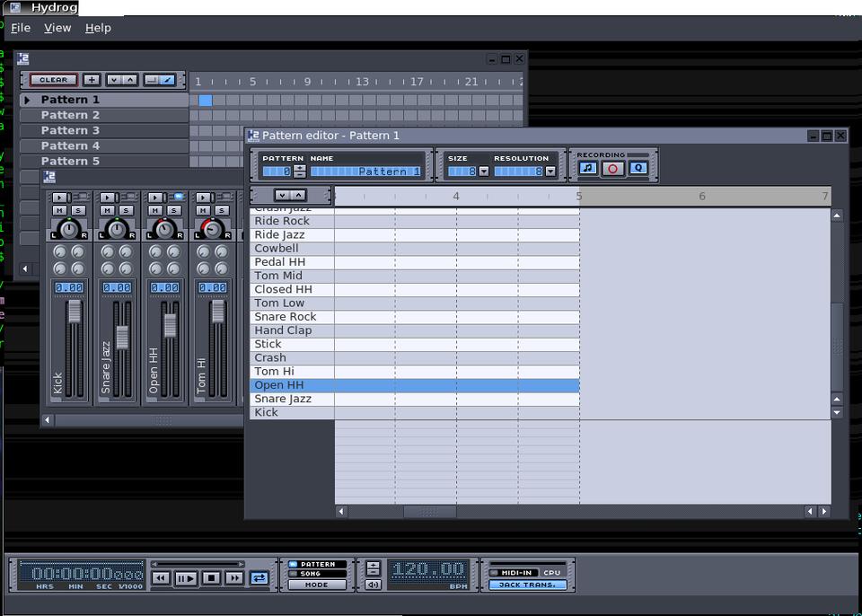Open the Resolution dropdown
The height and width of the screenshot is (616, 862).
click(550, 172)
